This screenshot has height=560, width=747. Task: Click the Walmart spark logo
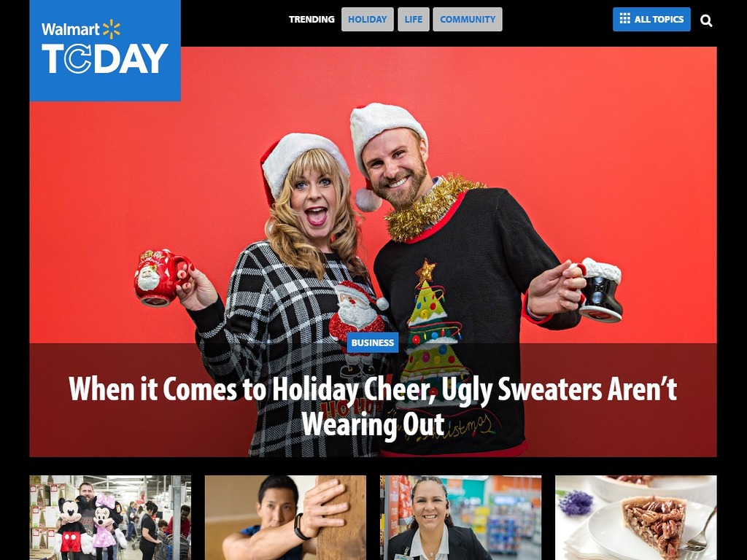tap(112, 29)
